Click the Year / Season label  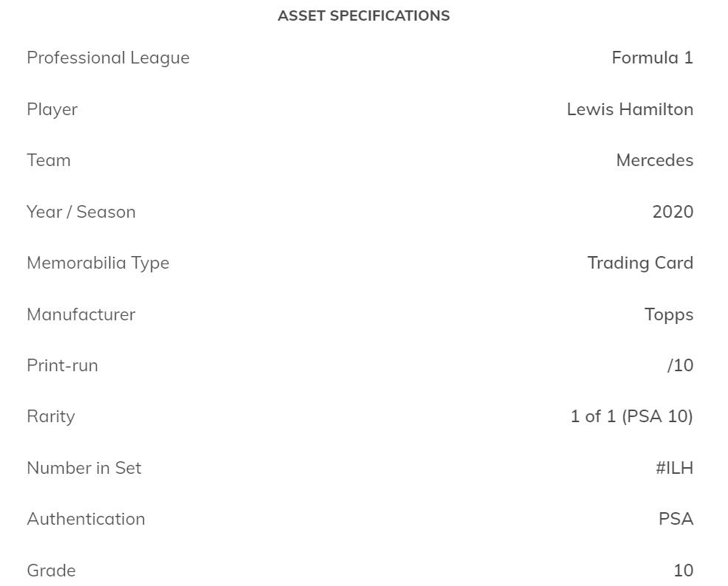(81, 212)
